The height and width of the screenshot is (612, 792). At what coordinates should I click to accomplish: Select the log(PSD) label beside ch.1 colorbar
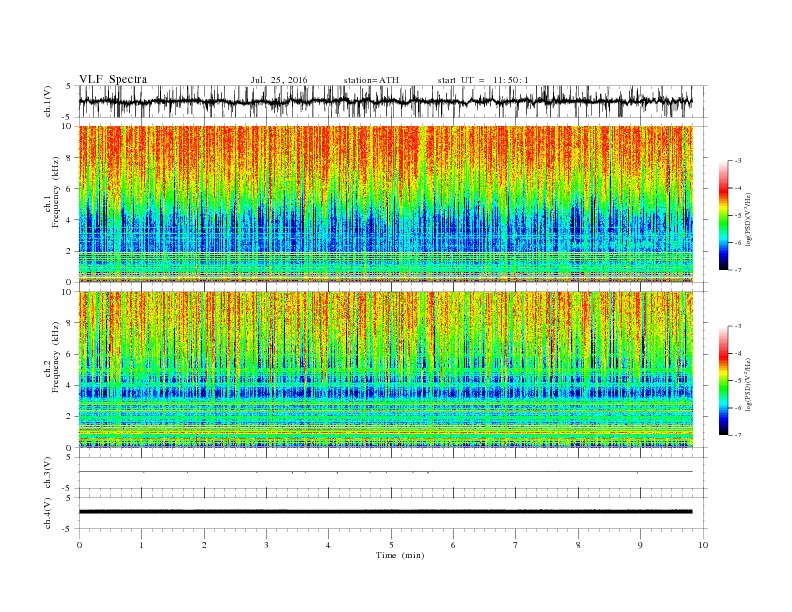point(748,219)
